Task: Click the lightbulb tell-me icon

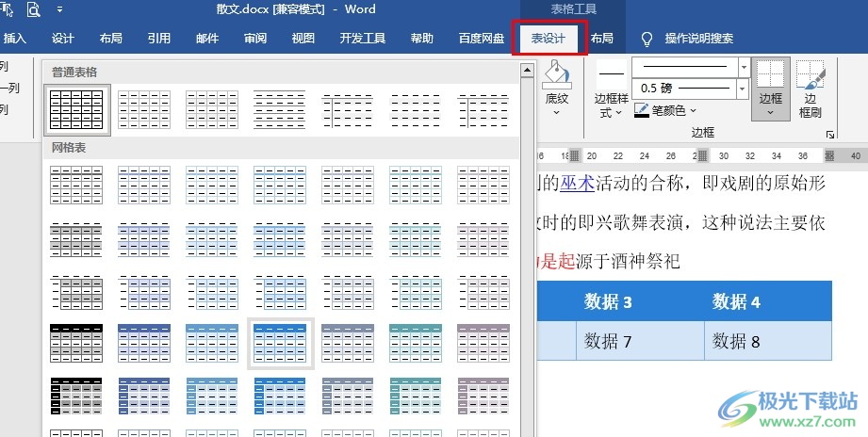Action: pyautogui.click(x=647, y=39)
